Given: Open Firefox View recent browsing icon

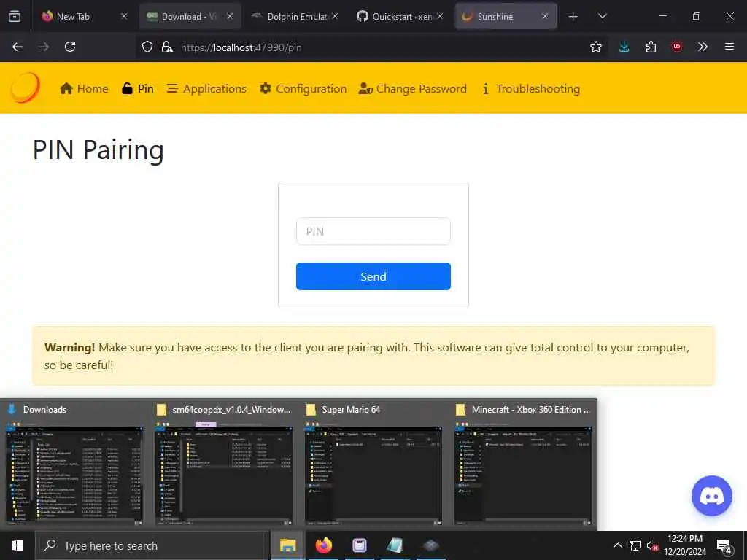Looking at the screenshot, I should point(15,16).
